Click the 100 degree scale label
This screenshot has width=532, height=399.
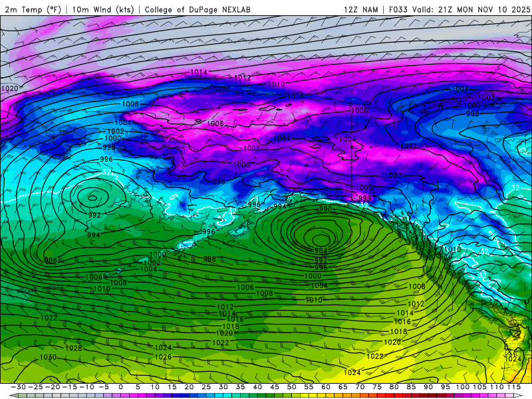pos(462,387)
